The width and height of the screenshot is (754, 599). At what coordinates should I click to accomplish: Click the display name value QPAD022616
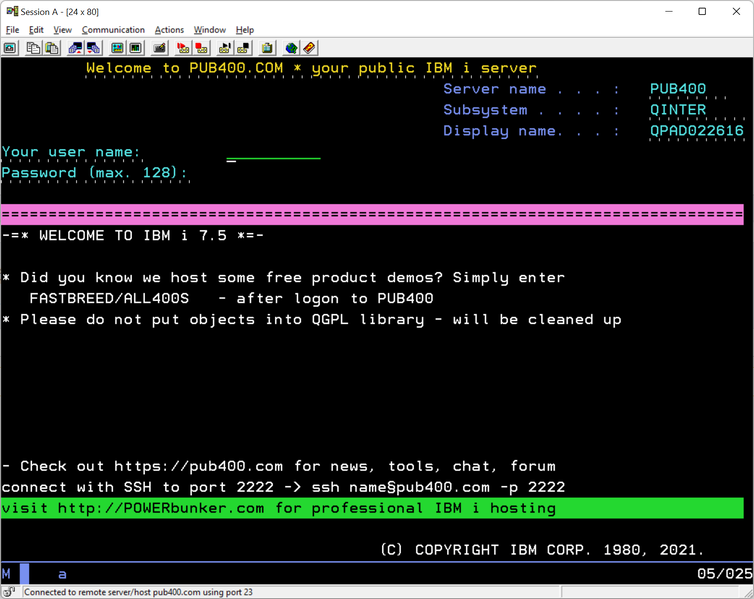[x=696, y=131]
